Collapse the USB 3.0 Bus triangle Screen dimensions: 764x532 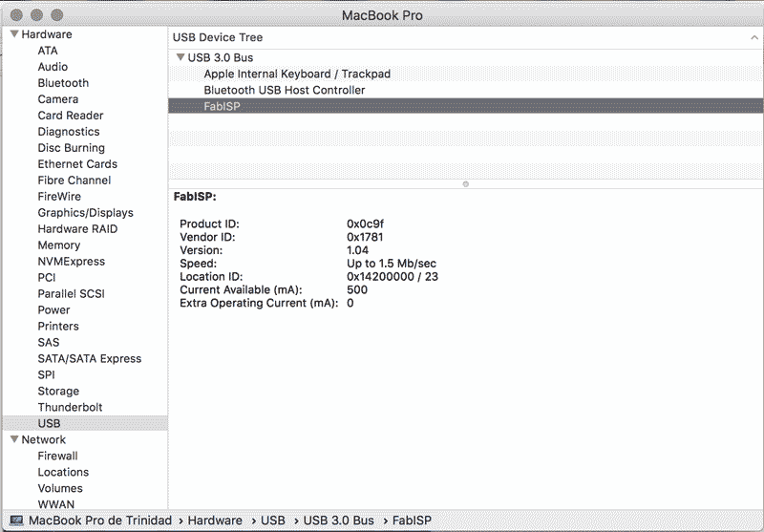pos(180,57)
